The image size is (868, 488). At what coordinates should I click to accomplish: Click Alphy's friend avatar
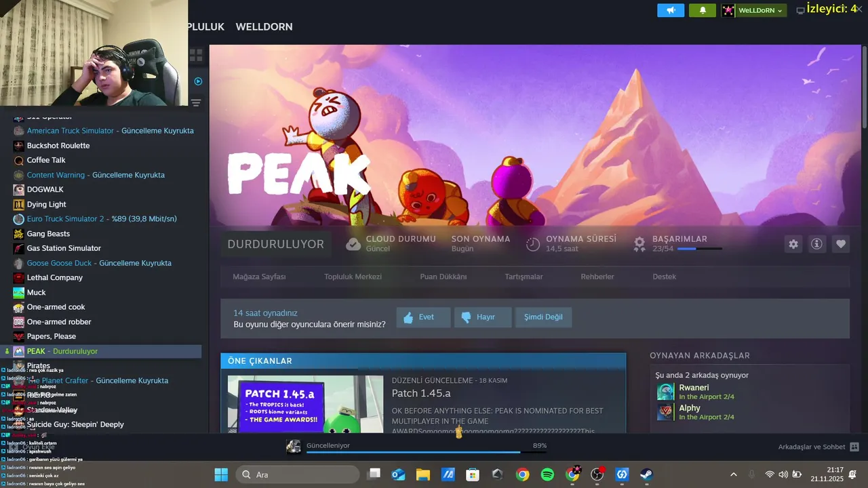[x=665, y=412]
